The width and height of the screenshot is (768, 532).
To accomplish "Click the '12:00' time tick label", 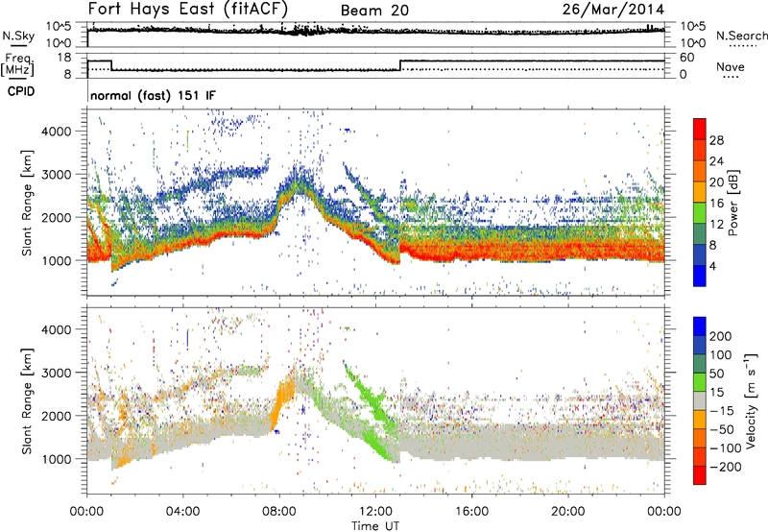I will (x=375, y=512).
